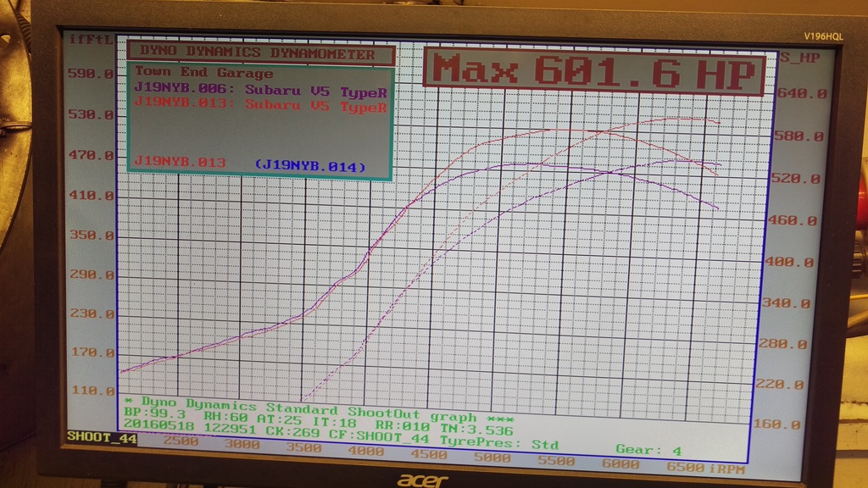
Task: Click the 640.0 right axis value
Action: [802, 93]
